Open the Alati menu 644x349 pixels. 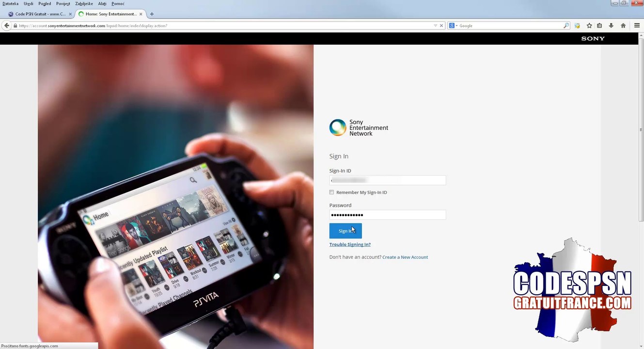tap(102, 3)
